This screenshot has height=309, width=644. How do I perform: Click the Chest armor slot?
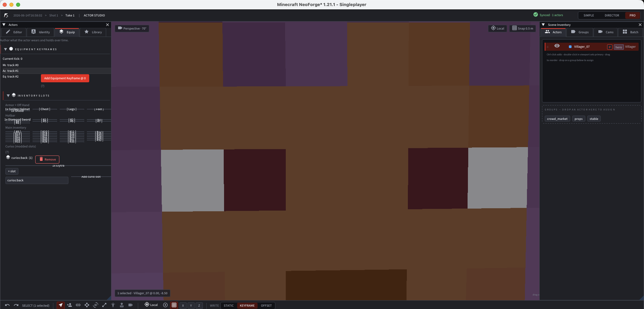point(45,109)
